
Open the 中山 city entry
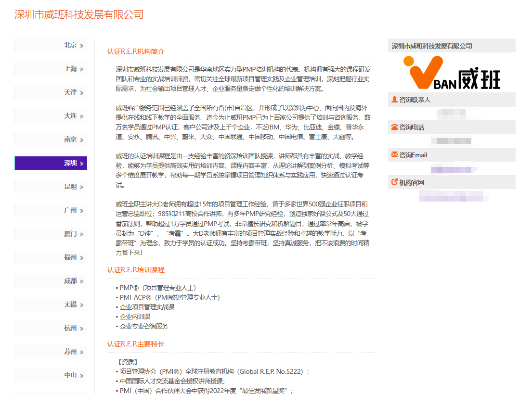(x=51, y=375)
